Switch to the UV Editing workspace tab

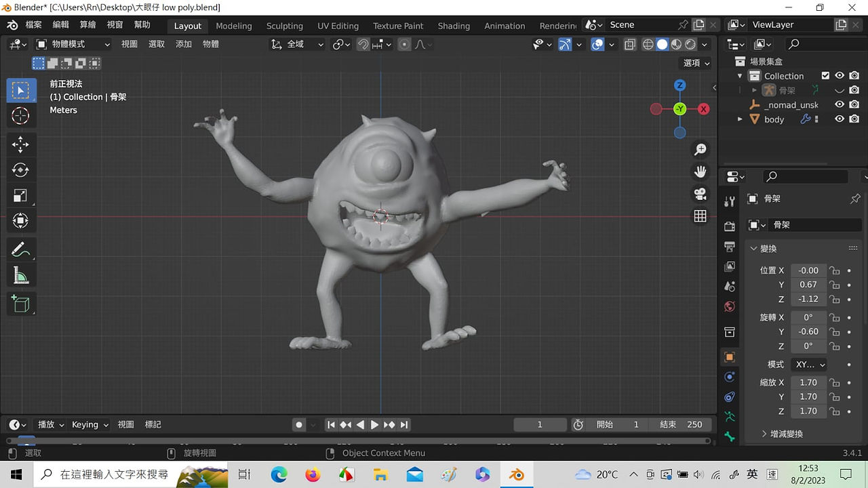pyautogui.click(x=338, y=26)
